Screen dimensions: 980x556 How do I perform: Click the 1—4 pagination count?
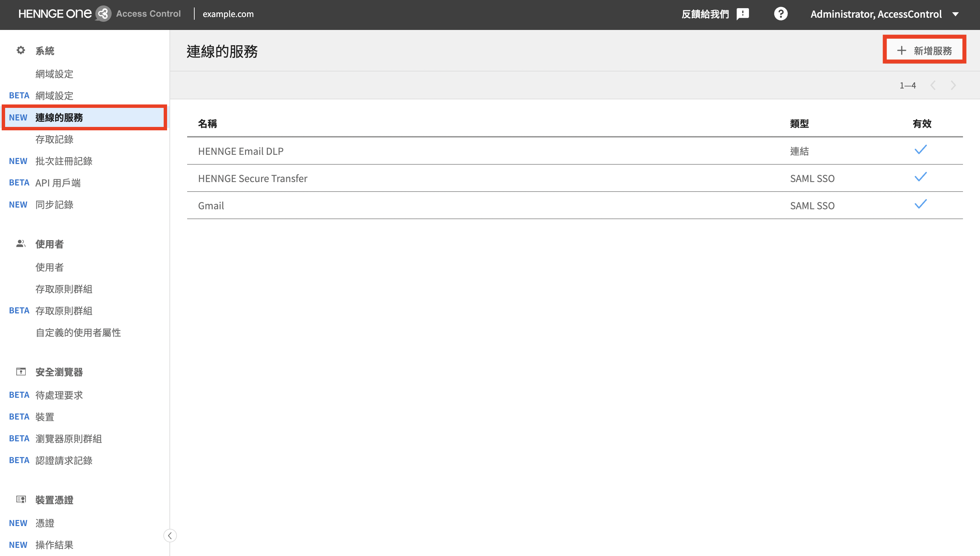908,85
